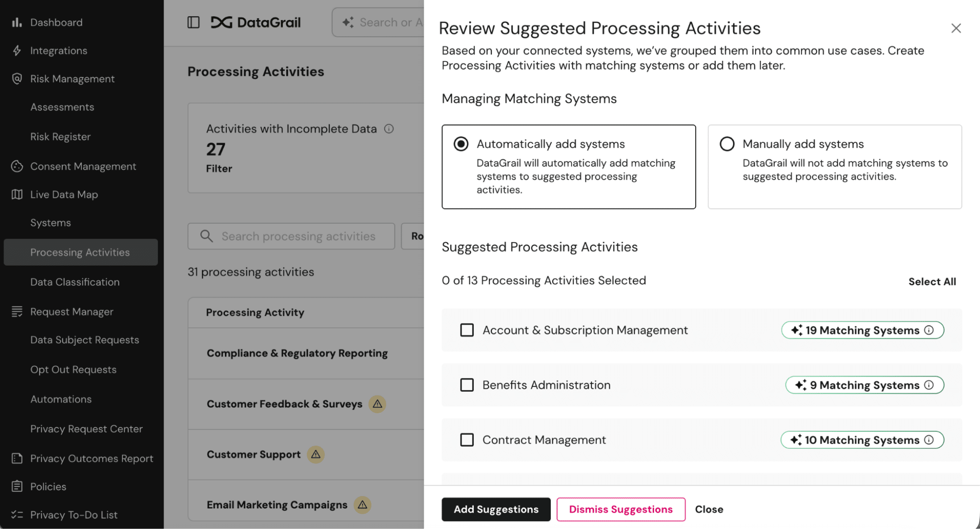Select Manually add systems radio option
The height and width of the screenshot is (529, 980).
pyautogui.click(x=727, y=144)
